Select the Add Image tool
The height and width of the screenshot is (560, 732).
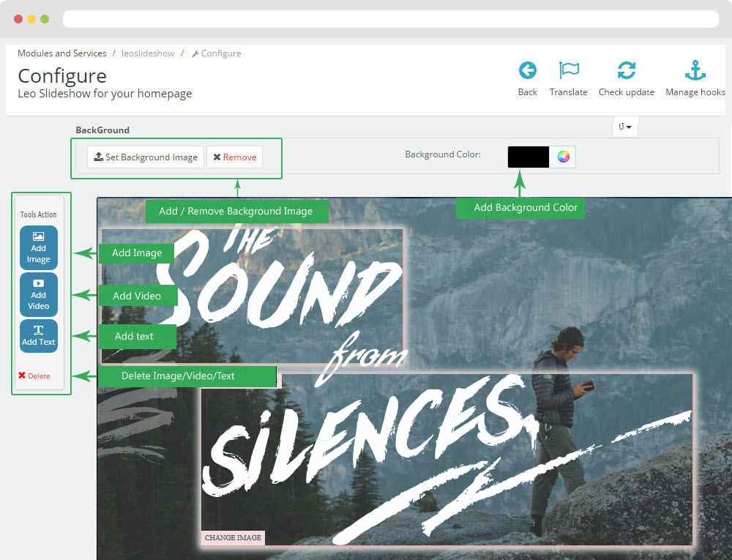coord(39,248)
